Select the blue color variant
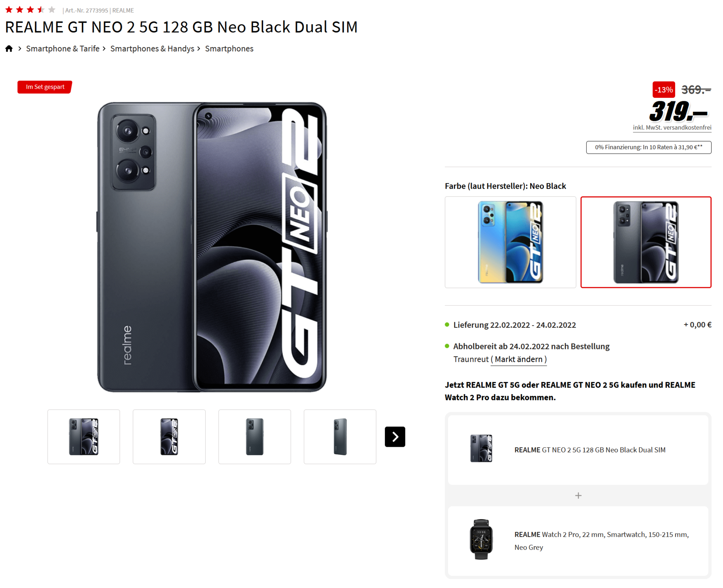Viewport: 723px width, 588px height. click(x=510, y=242)
